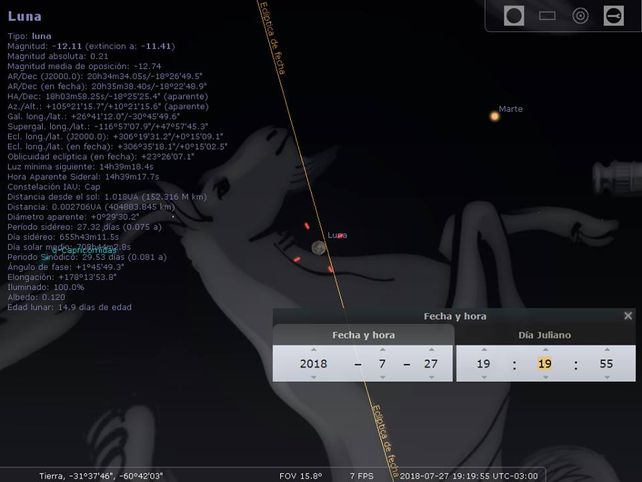
Task: Click the highlighted minutes field 19
Action: tap(545, 364)
